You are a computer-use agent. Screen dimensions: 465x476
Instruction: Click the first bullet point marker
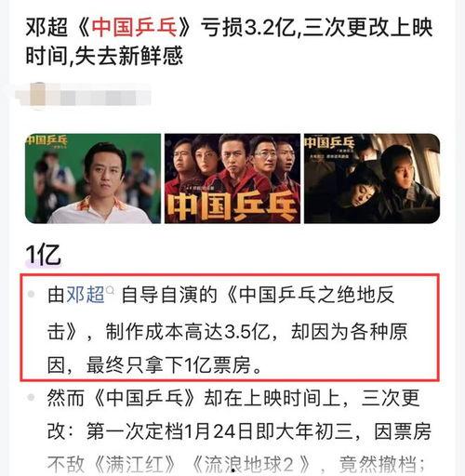coord(31,294)
